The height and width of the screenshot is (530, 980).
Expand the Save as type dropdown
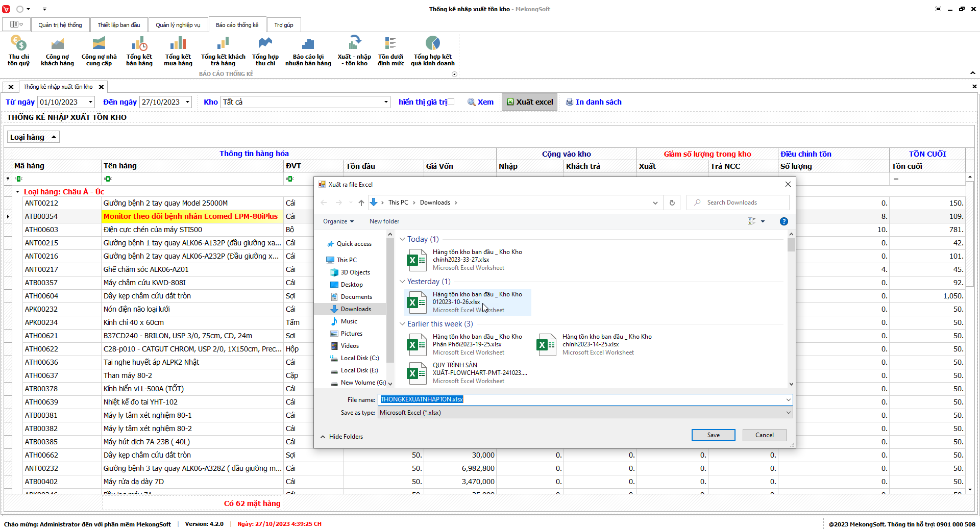pyautogui.click(x=788, y=413)
